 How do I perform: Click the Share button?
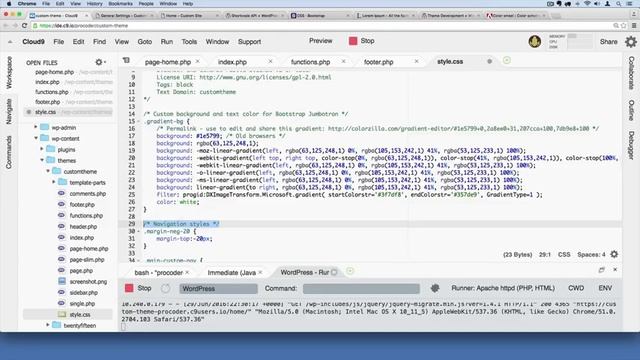tap(608, 42)
